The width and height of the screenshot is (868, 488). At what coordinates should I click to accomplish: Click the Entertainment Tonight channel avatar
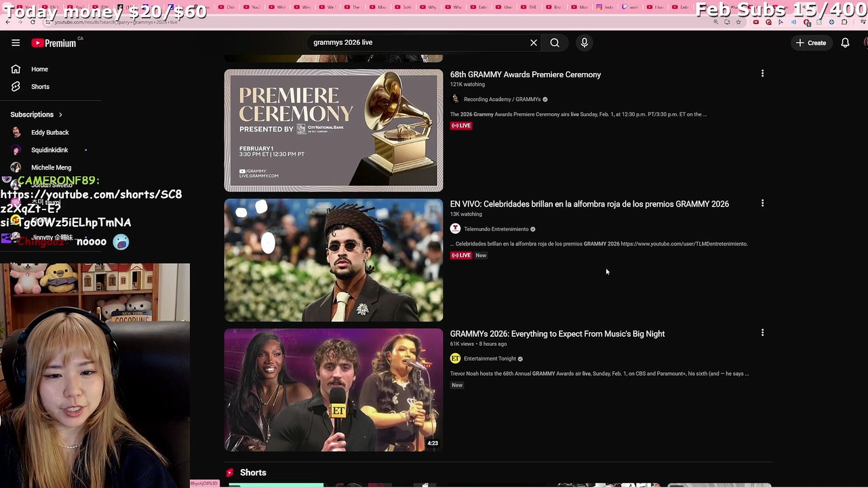[x=455, y=359]
